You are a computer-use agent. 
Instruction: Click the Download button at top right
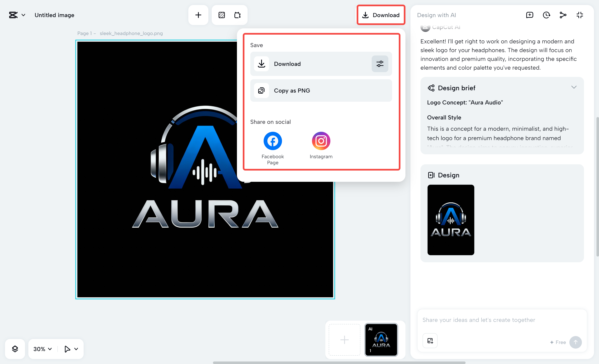381,15
